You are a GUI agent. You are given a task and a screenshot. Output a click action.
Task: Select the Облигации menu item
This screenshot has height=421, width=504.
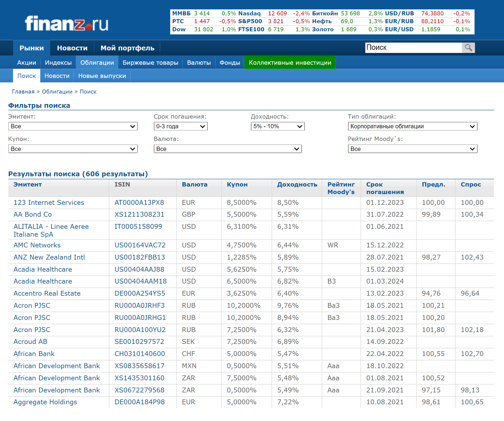(97, 63)
